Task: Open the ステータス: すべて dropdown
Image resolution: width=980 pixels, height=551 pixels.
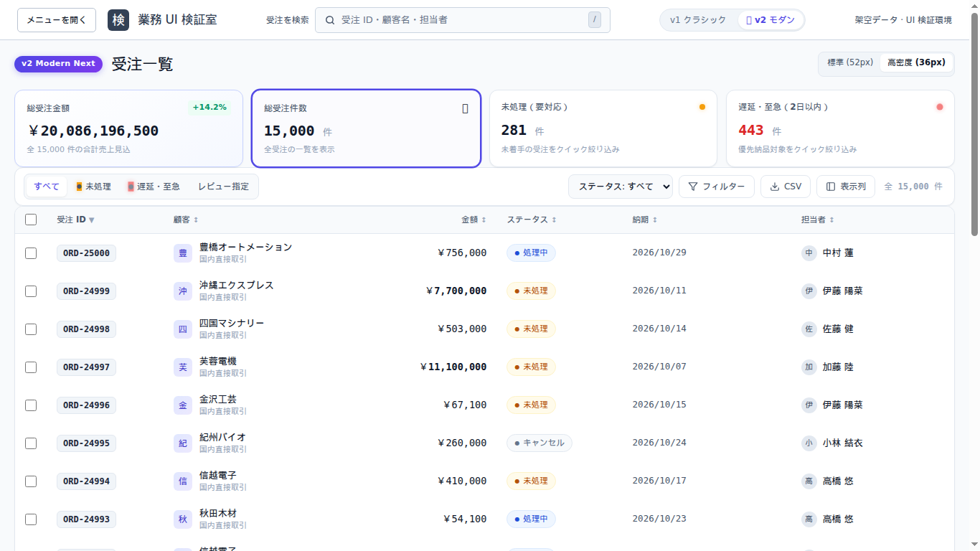Action: tap(621, 187)
